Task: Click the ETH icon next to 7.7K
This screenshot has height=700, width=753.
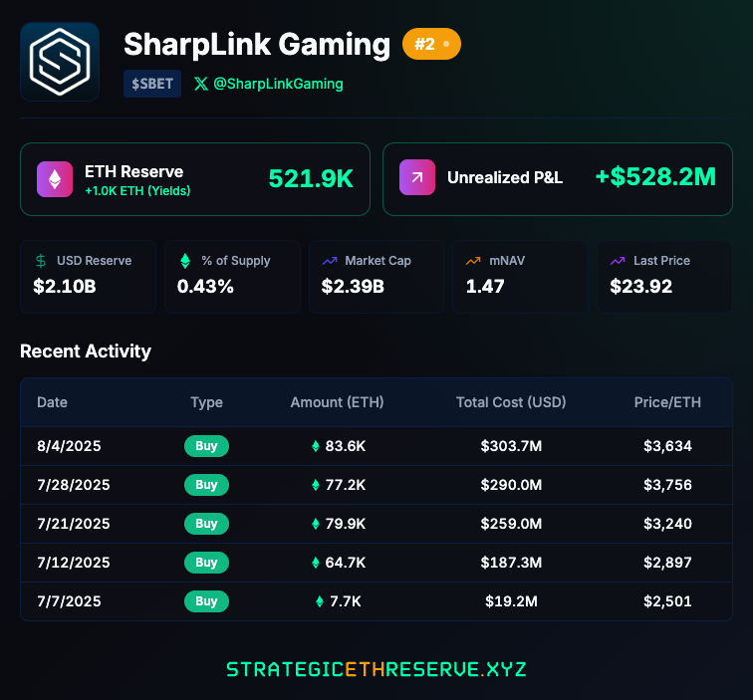Action: click(x=320, y=601)
